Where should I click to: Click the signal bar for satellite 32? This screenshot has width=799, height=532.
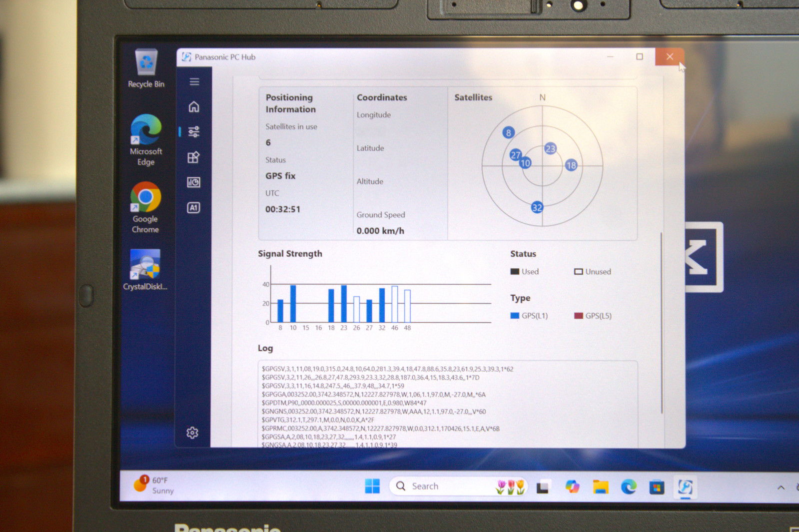pos(382,305)
